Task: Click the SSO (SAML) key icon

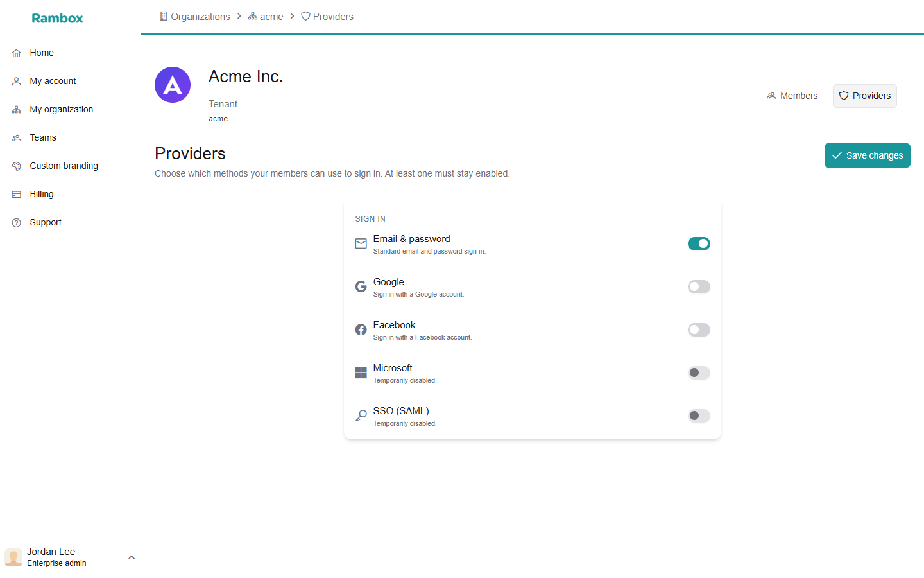Action: 361,416
